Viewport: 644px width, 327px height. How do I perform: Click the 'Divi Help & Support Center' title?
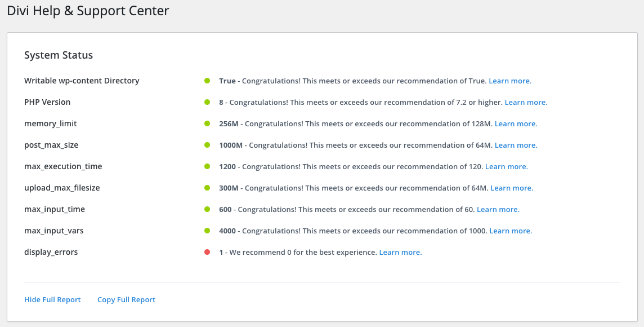click(x=88, y=11)
